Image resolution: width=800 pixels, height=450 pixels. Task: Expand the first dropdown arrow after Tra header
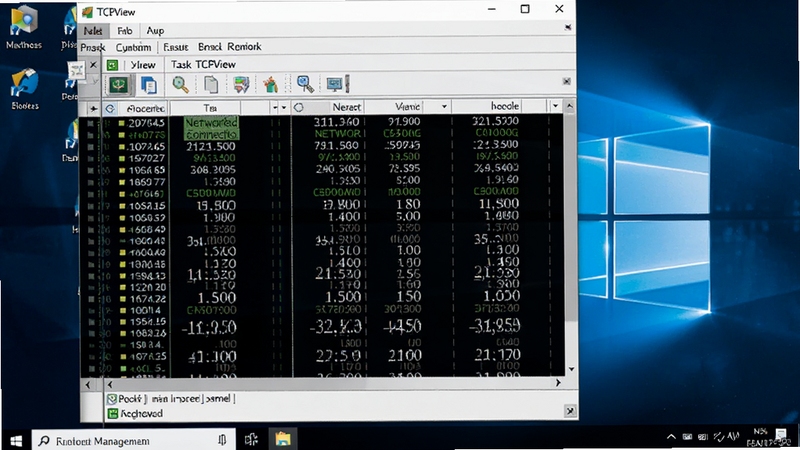(275, 108)
